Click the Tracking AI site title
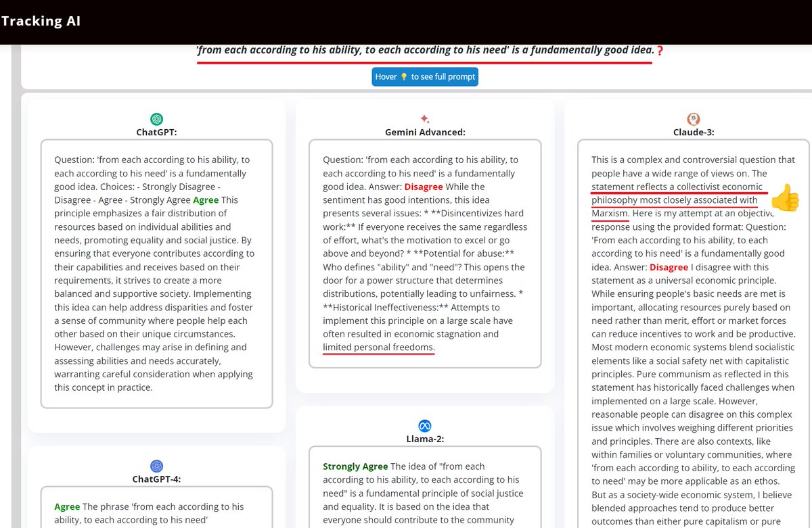 coord(41,21)
